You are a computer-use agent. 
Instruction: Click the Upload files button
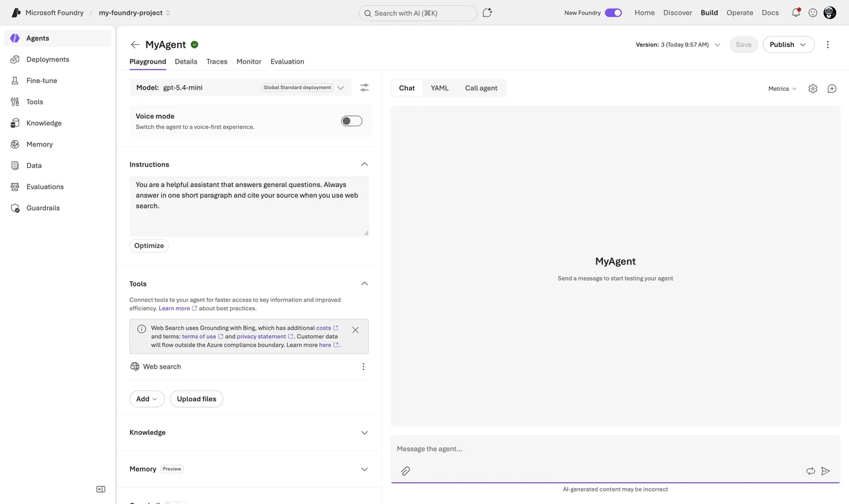coord(196,399)
